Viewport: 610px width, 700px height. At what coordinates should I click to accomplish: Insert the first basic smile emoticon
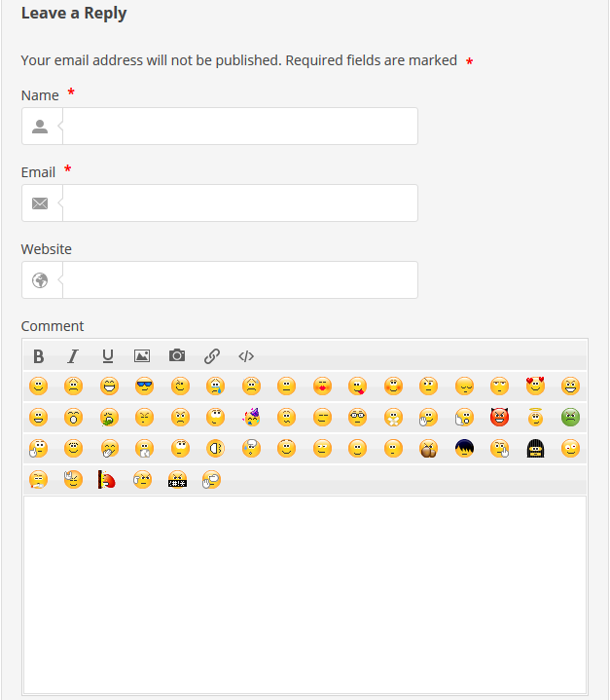click(x=38, y=387)
